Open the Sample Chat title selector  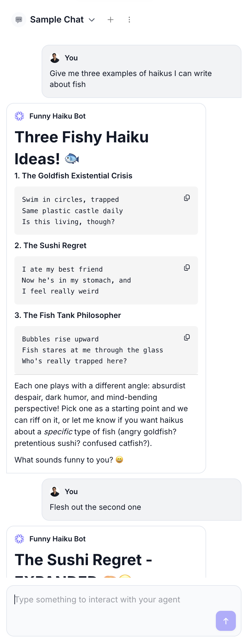[57, 20]
